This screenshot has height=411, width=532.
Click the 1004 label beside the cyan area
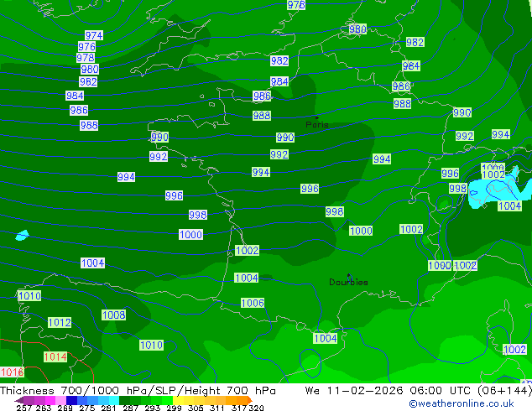pyautogui.click(x=509, y=205)
